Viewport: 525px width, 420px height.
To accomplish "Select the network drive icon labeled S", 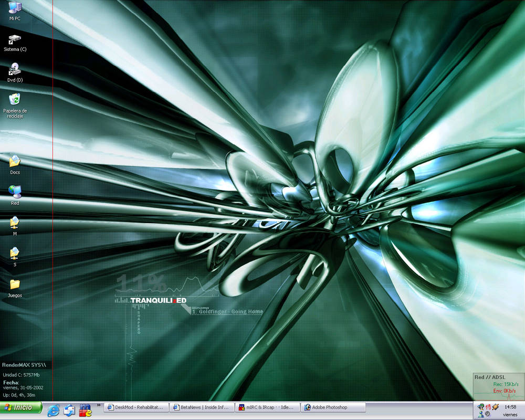I will tap(15, 257).
